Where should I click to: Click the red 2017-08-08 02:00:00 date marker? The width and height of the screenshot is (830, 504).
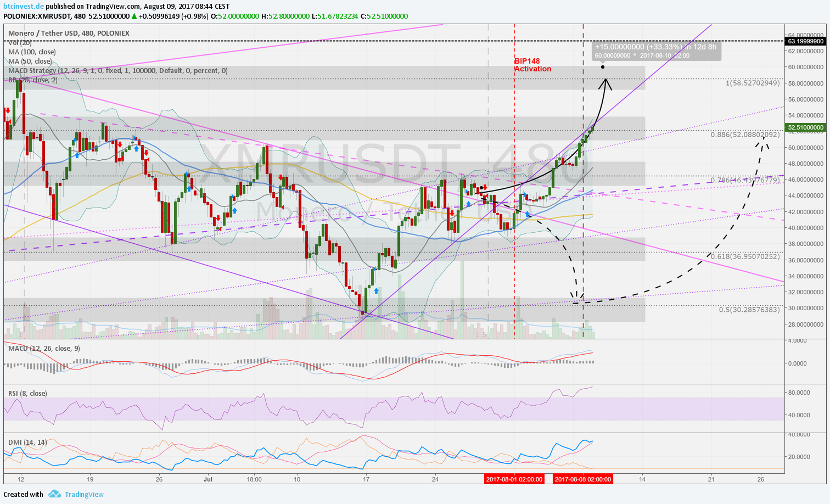582,479
